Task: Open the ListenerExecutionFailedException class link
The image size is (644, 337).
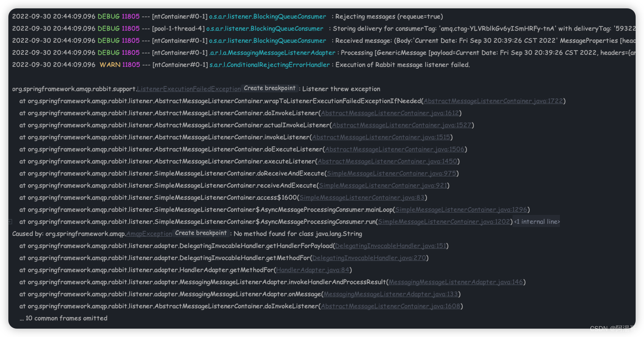Action: pos(189,89)
